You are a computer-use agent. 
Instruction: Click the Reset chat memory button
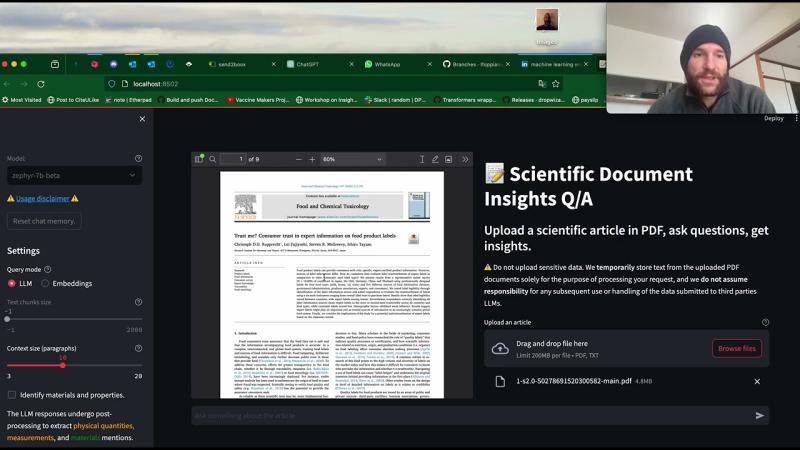click(x=44, y=221)
